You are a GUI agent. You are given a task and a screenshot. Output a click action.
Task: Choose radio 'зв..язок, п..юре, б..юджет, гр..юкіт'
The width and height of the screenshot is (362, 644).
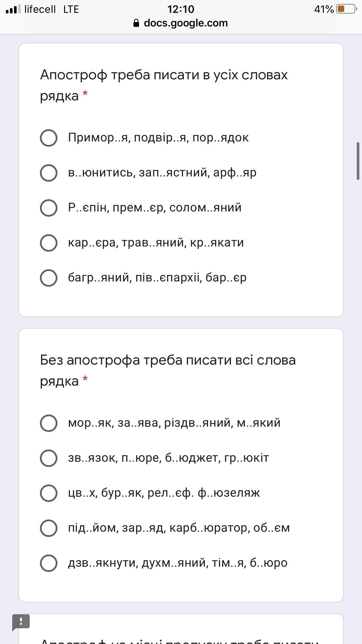48,458
